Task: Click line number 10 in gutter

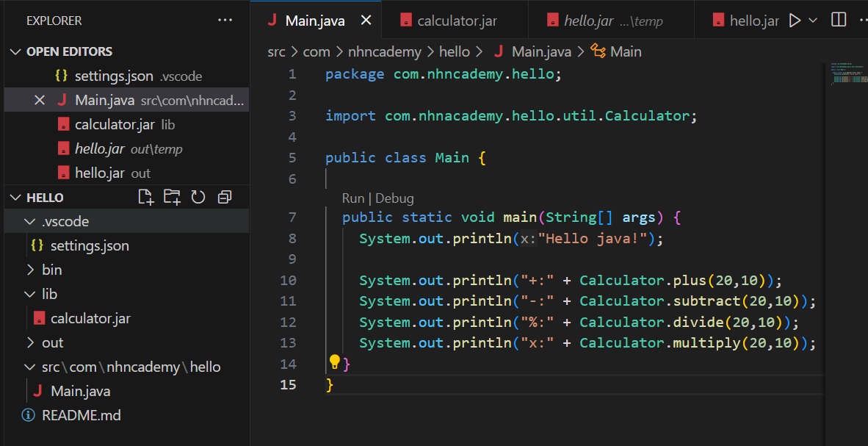Action: tap(289, 281)
